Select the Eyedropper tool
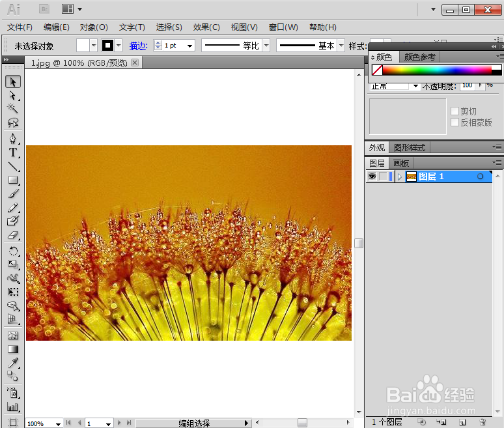The width and height of the screenshot is (504, 428). click(x=13, y=363)
